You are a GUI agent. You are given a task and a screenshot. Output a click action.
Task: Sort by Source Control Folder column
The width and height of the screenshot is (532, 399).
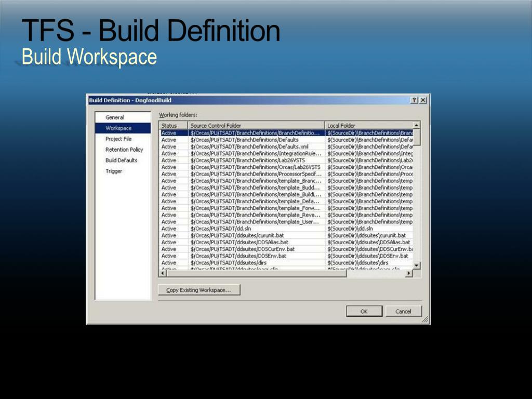coord(256,126)
